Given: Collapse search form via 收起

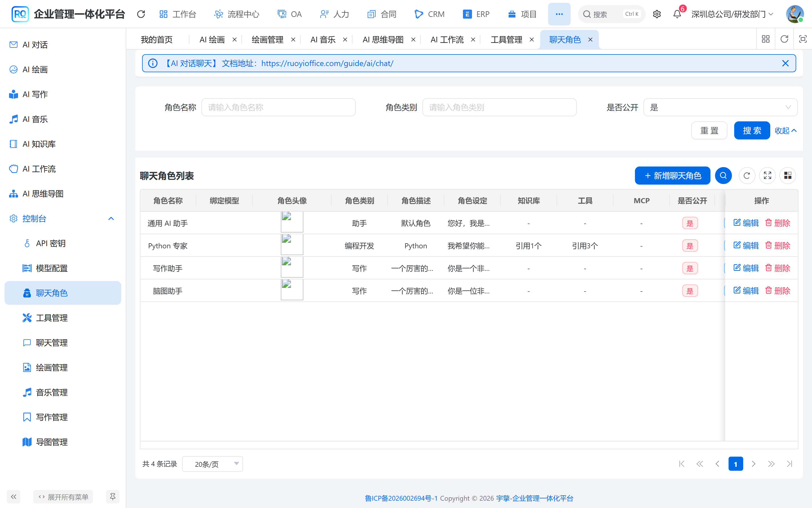Looking at the screenshot, I should pyautogui.click(x=785, y=130).
